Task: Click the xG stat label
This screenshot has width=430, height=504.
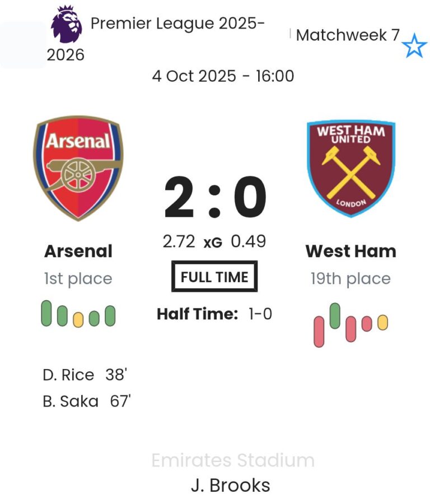Action: (x=213, y=242)
